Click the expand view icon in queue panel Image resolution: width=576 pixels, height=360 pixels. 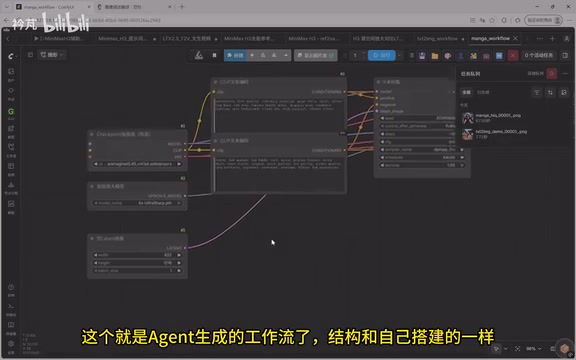pos(564,93)
